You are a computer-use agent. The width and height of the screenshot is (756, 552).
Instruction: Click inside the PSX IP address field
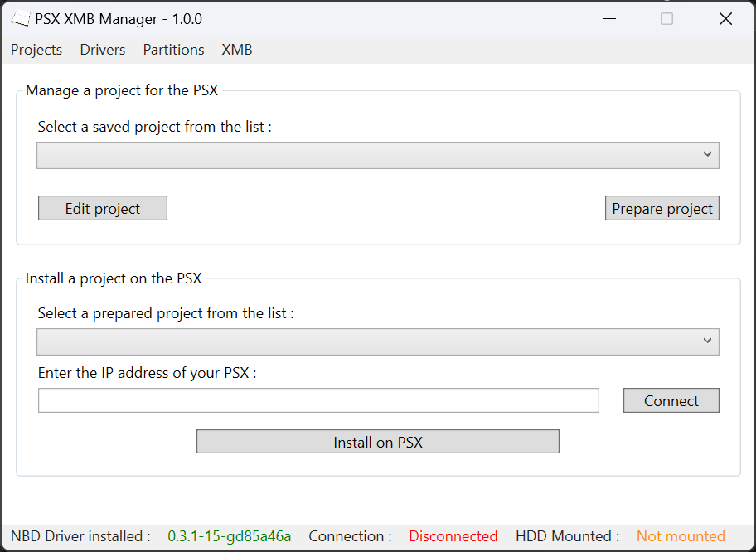click(318, 400)
